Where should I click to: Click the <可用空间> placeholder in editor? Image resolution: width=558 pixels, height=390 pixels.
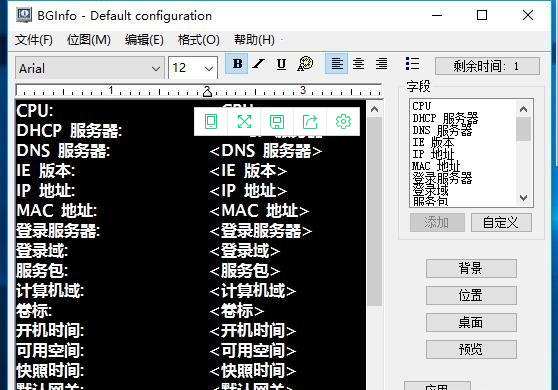253,351
